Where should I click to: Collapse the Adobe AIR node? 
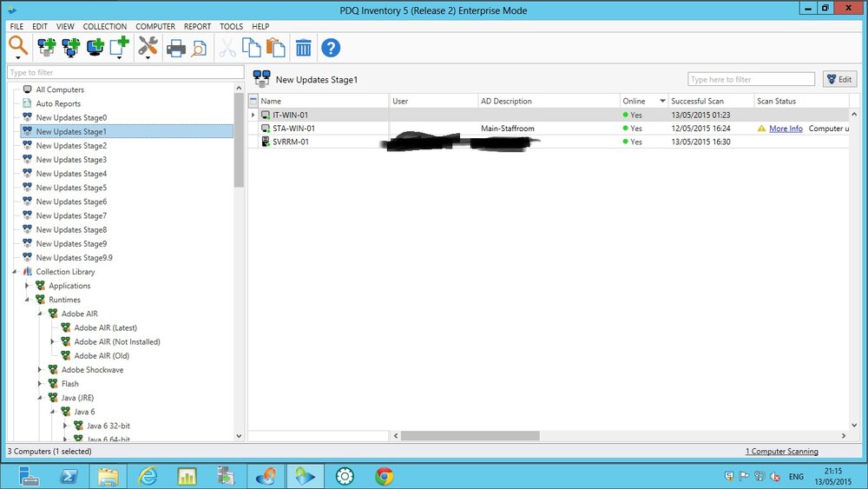[x=40, y=314]
